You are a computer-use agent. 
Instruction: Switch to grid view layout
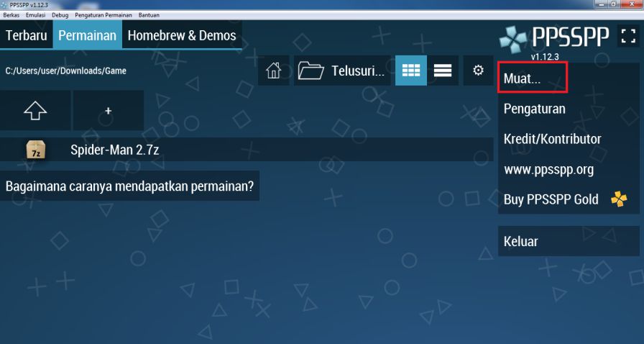pyautogui.click(x=410, y=71)
